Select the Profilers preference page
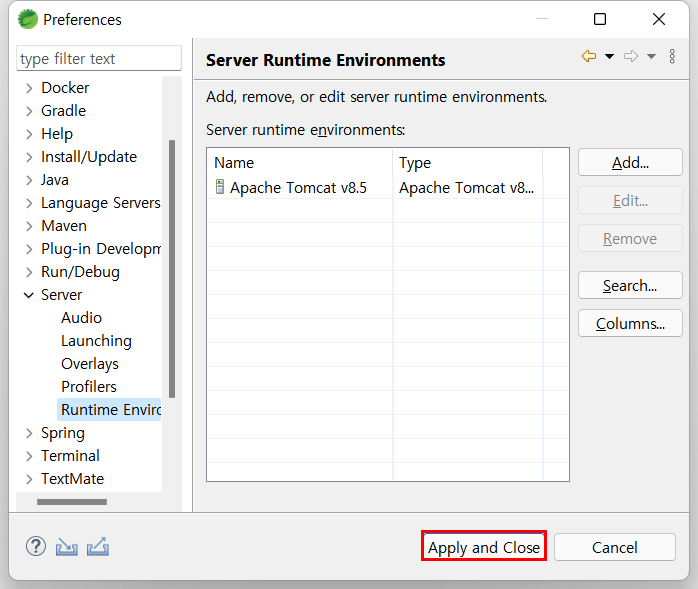Image resolution: width=698 pixels, height=589 pixels. click(89, 387)
